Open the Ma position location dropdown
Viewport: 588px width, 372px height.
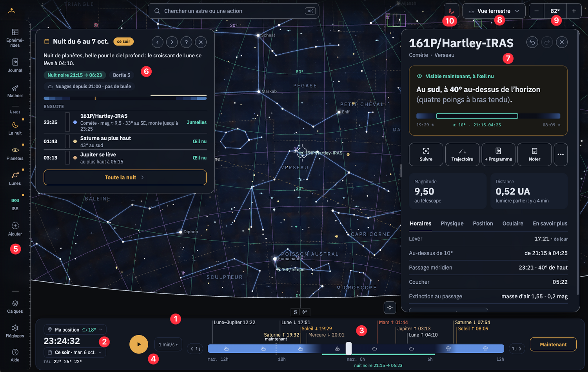74,330
